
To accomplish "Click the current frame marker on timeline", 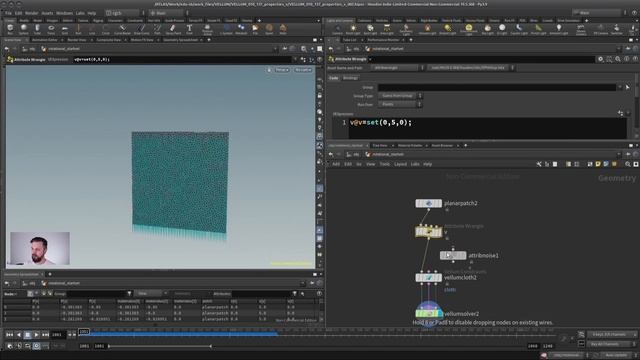I will pyautogui.click(x=84, y=331).
